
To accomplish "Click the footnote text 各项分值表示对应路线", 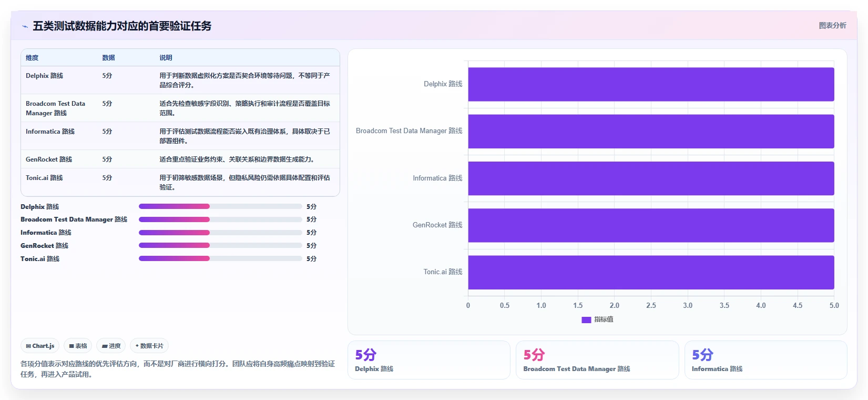I will coord(178,369).
